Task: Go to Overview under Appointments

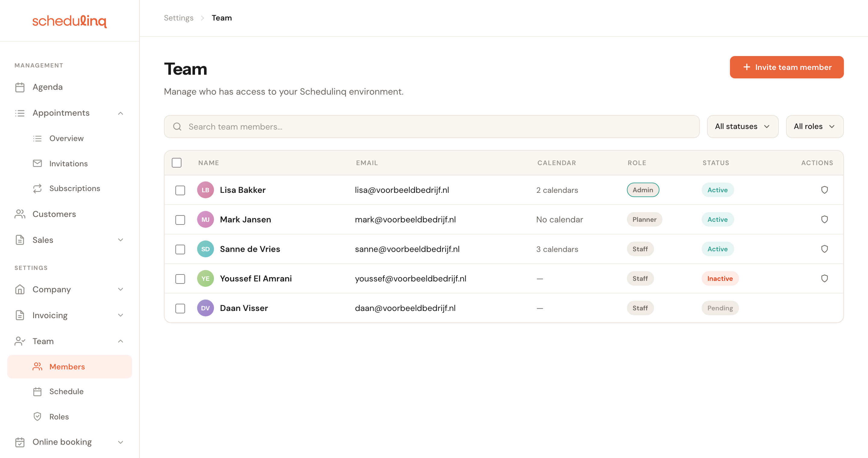Action: [x=70, y=138]
